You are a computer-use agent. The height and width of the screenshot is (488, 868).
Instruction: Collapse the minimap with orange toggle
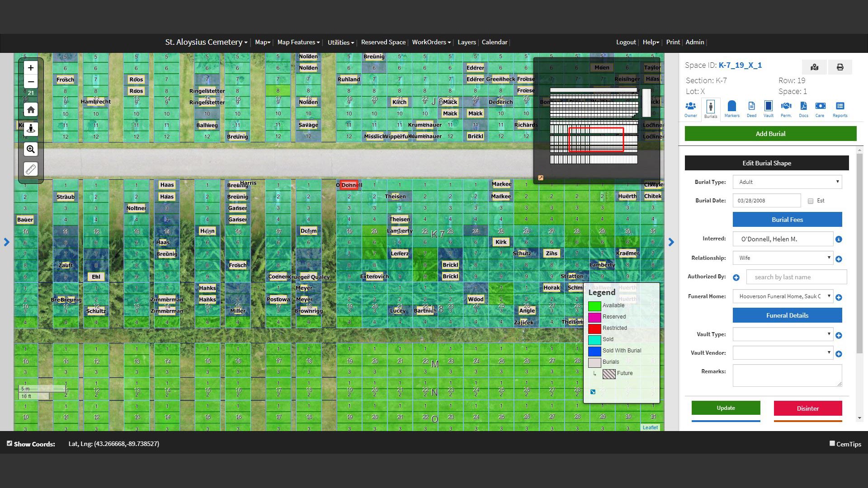tap(540, 178)
